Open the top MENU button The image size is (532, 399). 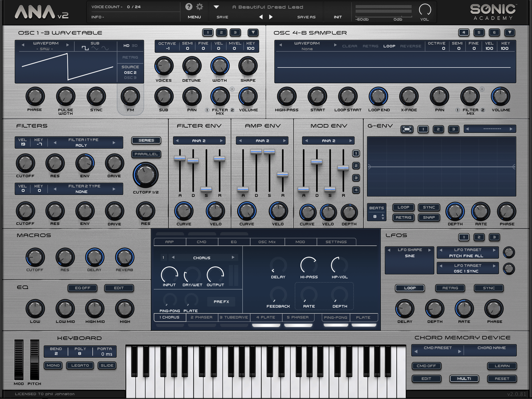194,17
